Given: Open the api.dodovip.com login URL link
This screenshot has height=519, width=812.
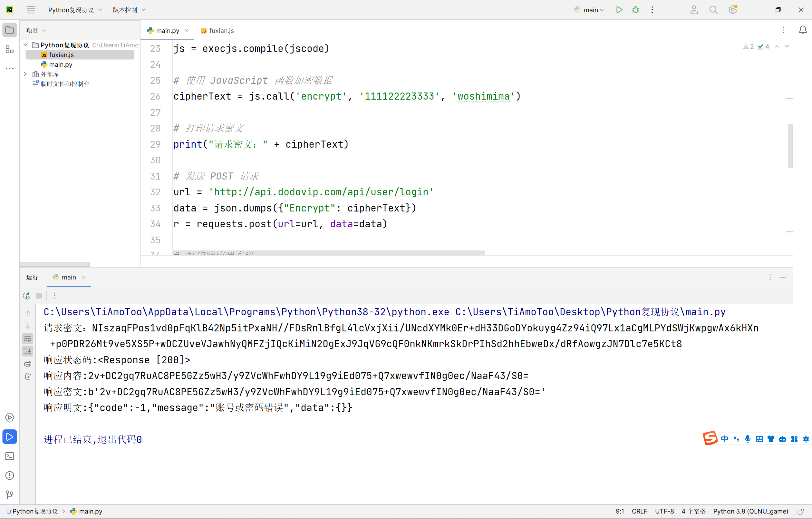Looking at the screenshot, I should tap(321, 192).
